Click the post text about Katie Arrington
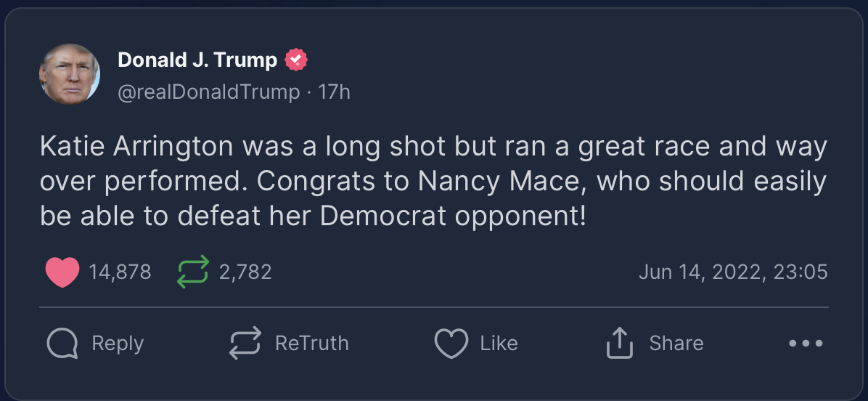The width and height of the screenshot is (868, 401). coord(433,182)
